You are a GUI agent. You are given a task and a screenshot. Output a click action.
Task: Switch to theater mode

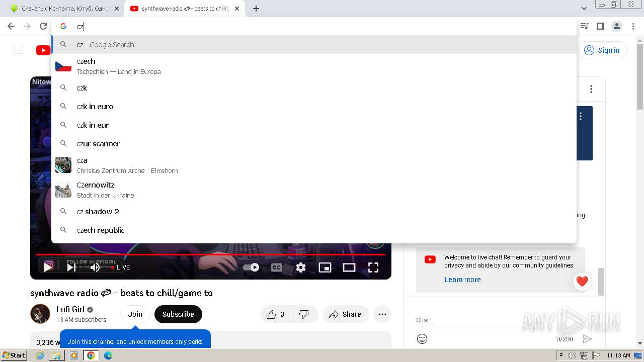coord(349,267)
